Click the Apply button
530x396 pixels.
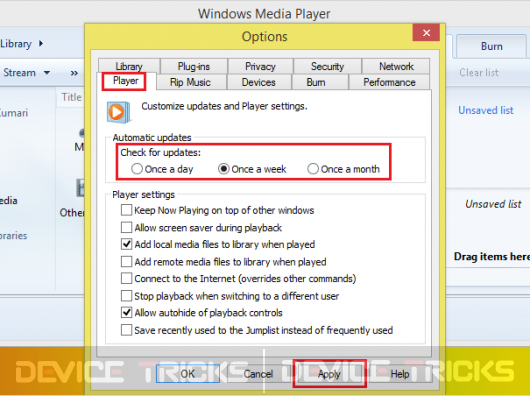[x=329, y=374]
